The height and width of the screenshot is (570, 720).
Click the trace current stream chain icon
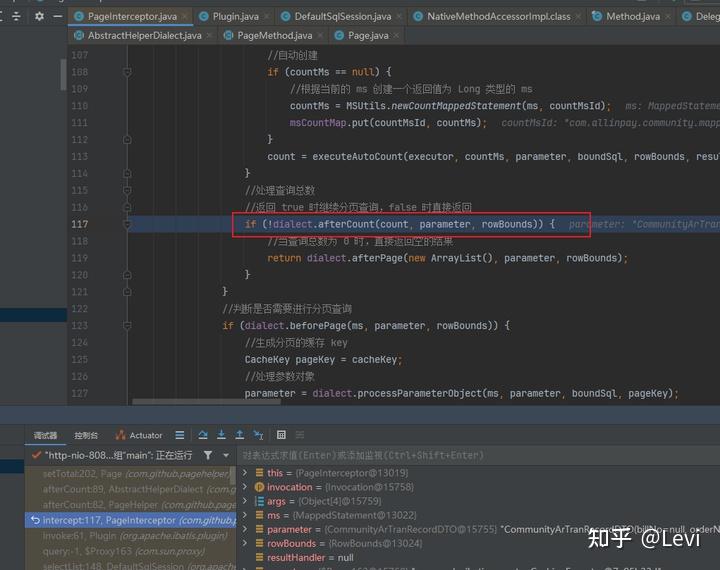pyautogui.click(x=300, y=435)
